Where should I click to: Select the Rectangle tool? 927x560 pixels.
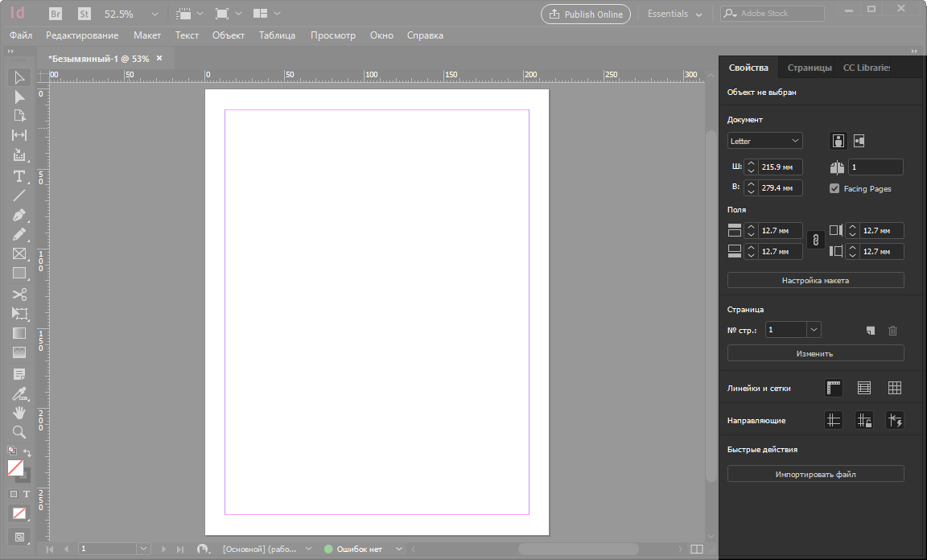coord(19,274)
